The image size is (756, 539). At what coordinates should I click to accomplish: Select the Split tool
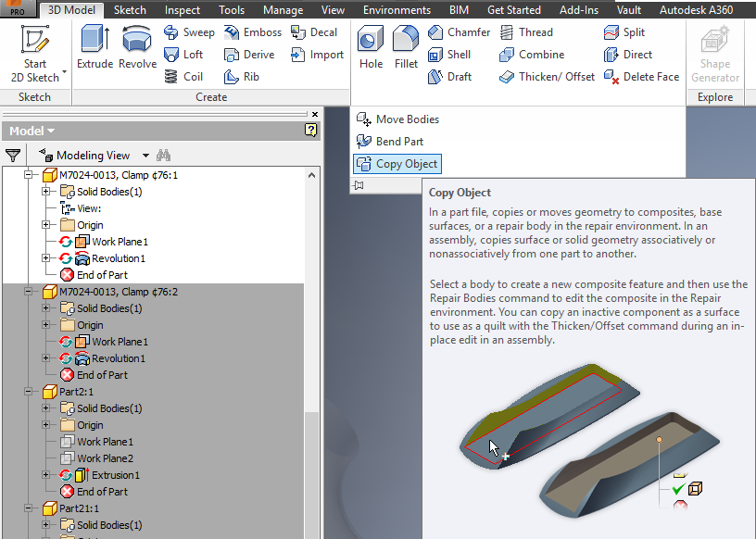[x=624, y=32]
